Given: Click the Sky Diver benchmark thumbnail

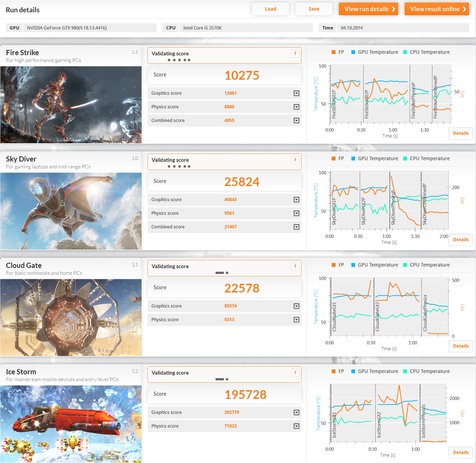Looking at the screenshot, I should pos(71,211).
